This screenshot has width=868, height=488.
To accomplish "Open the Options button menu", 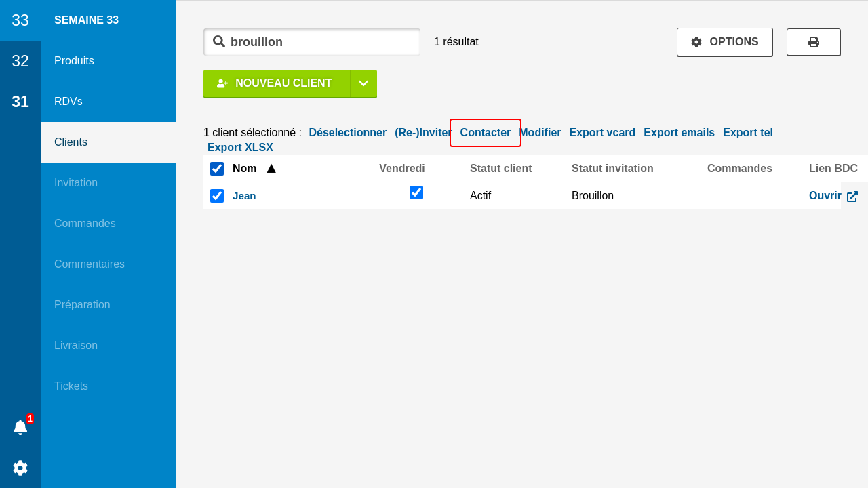I will (724, 42).
